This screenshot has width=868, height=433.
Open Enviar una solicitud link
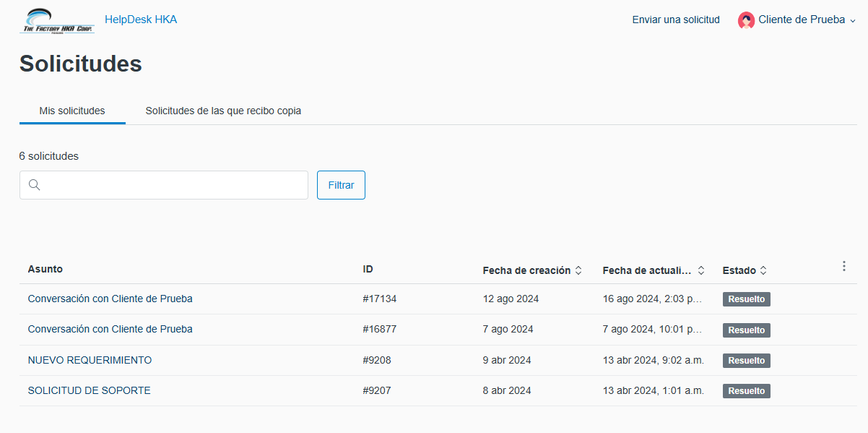pyautogui.click(x=676, y=20)
